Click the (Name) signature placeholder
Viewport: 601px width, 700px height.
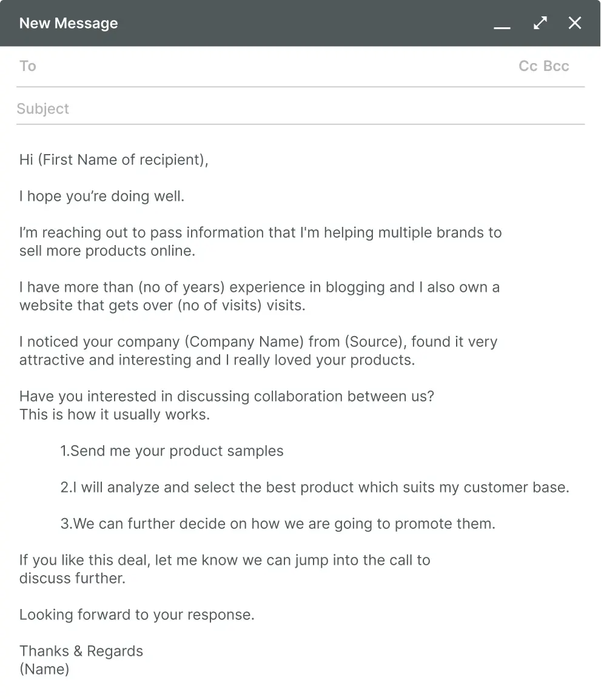[x=44, y=669]
